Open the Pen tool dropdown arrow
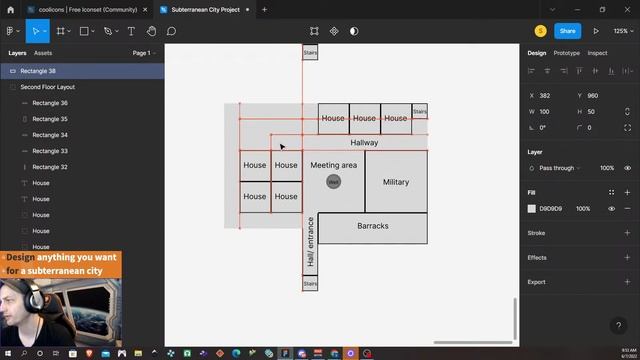The width and height of the screenshot is (640, 360). tap(117, 31)
